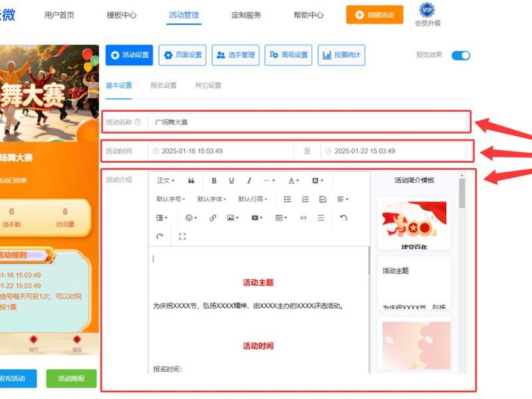The height and width of the screenshot is (399, 532).
Task: Select the 活动主题 text intro template
Action: point(414,283)
